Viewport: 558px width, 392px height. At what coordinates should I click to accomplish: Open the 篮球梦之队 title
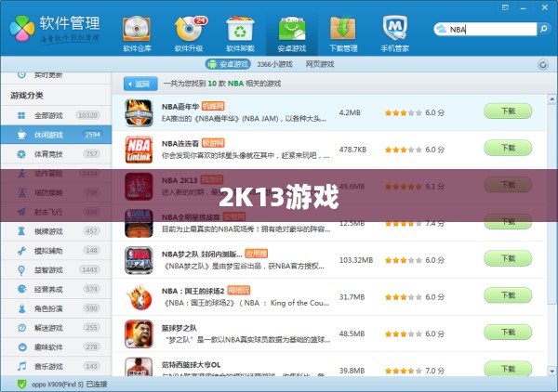179,328
